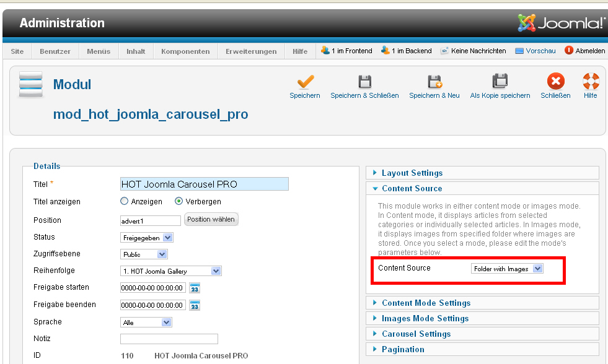Expand the Pagination panel
Screen dimensions: 608x364
pyautogui.click(x=482, y=349)
